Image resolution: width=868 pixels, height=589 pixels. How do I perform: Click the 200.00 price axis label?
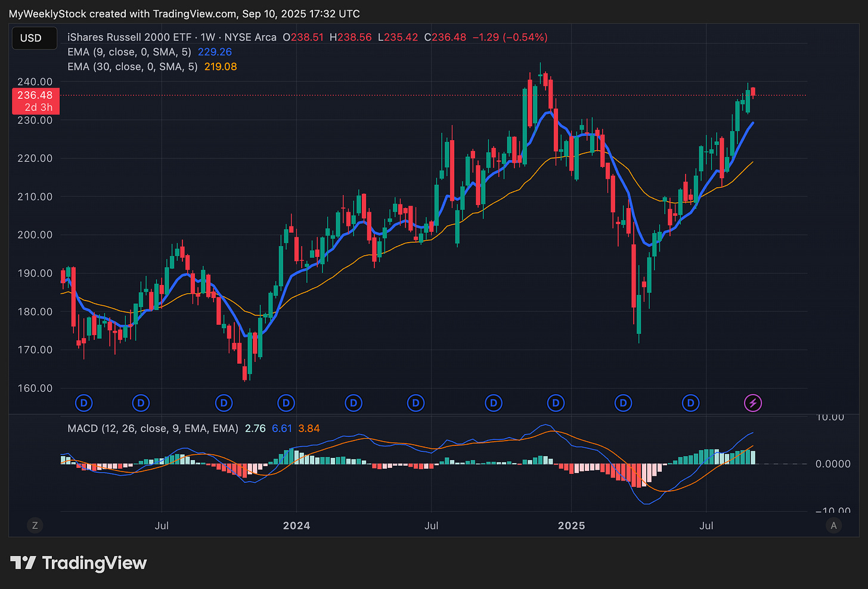point(35,235)
